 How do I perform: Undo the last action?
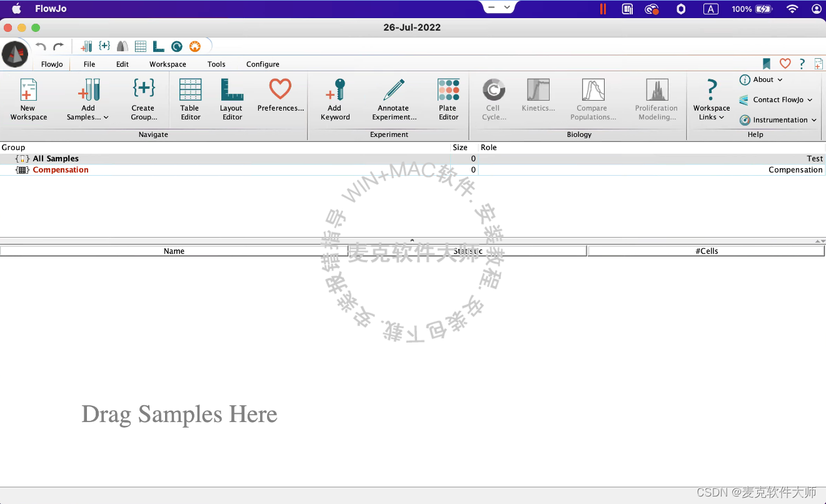[41, 47]
